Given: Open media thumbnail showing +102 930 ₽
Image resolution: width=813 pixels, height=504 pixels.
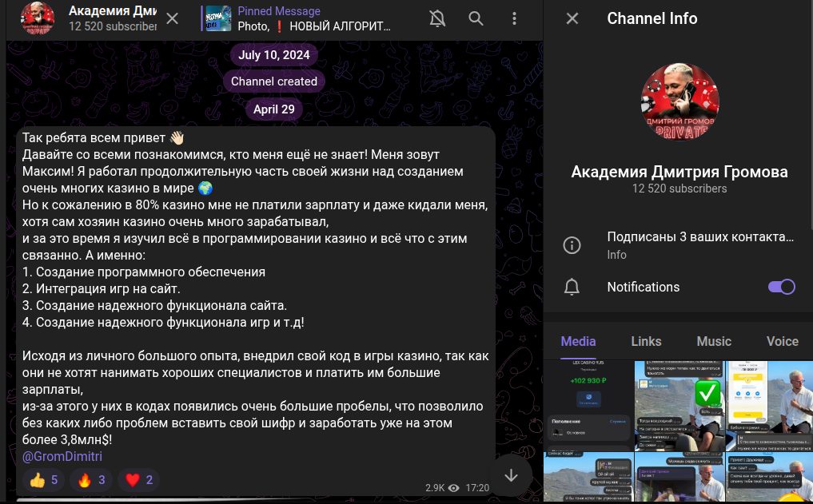Looking at the screenshot, I should (588, 405).
